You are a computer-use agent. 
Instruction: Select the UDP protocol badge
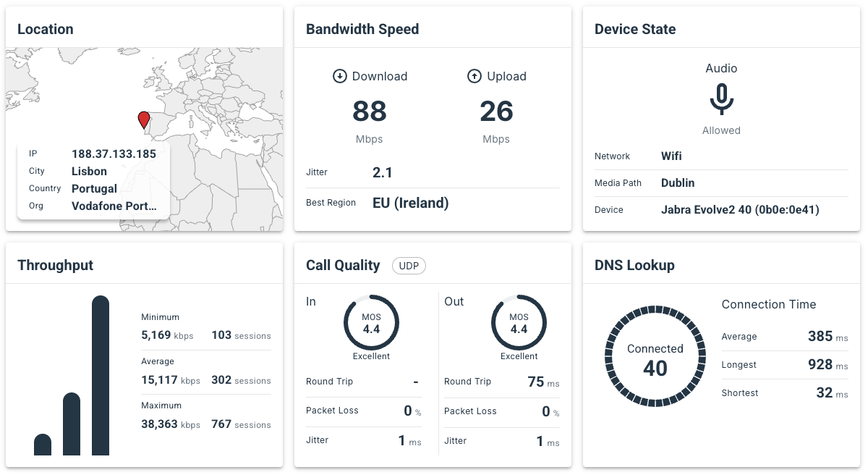click(409, 266)
